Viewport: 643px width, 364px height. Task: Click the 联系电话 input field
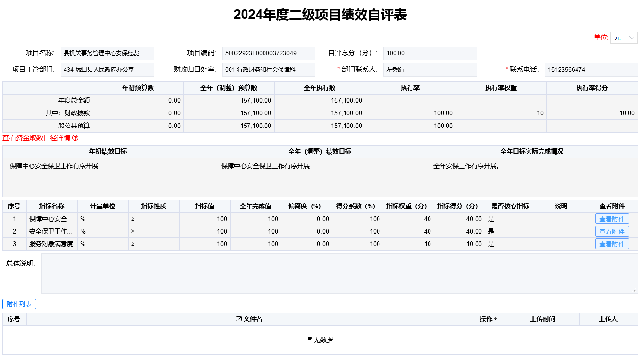591,70
